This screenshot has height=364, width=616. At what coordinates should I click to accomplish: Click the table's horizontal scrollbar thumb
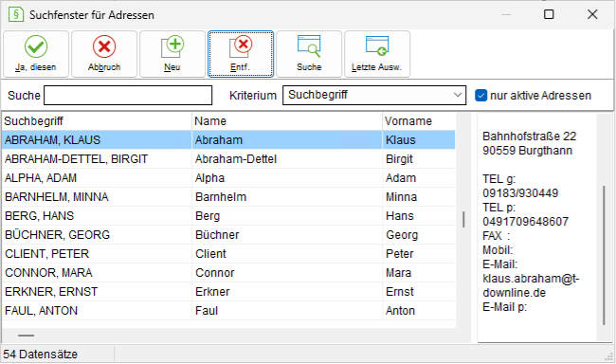pyautogui.click(x=26, y=336)
